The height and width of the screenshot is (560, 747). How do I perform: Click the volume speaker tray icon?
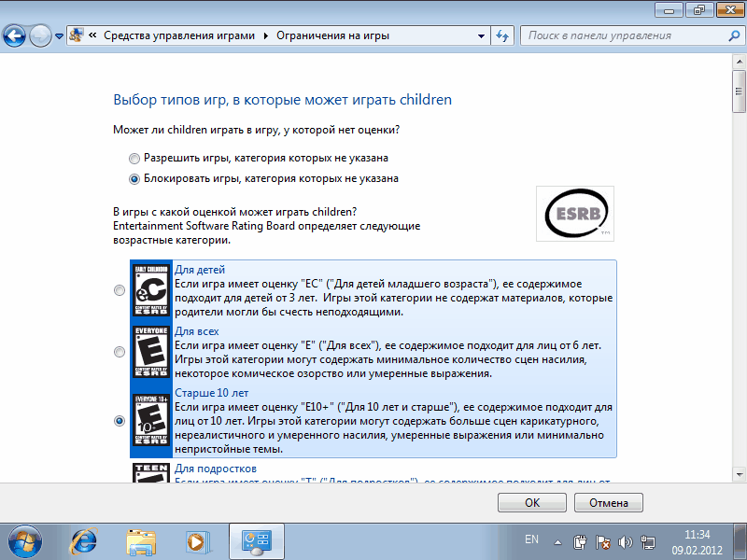pos(625,542)
